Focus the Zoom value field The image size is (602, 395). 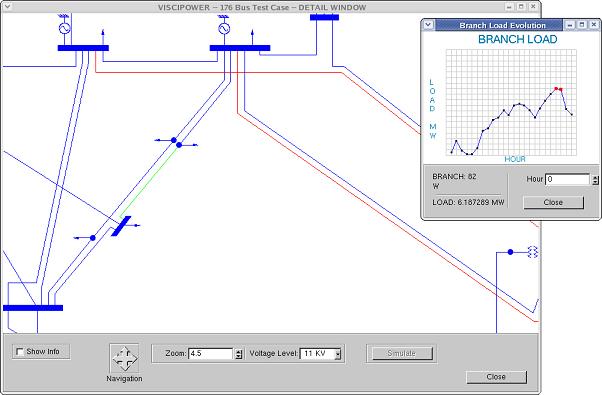211,354
